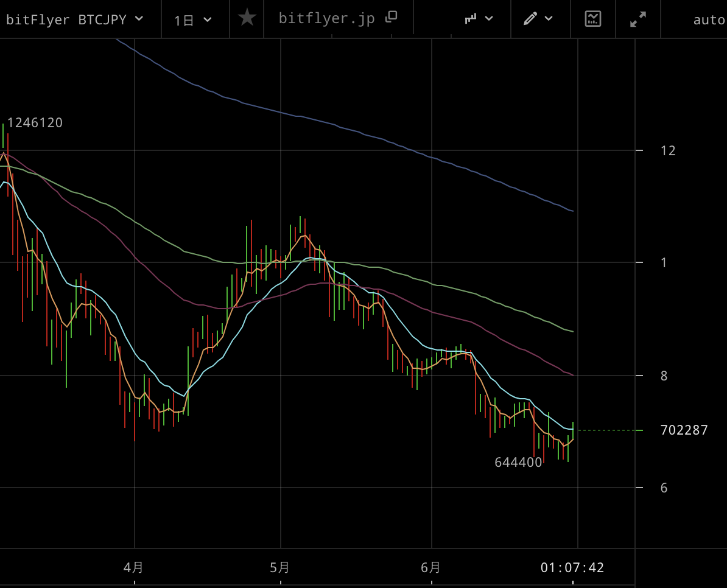Click the auto scale button
Viewport: 727px width, 588px height.
(x=709, y=20)
